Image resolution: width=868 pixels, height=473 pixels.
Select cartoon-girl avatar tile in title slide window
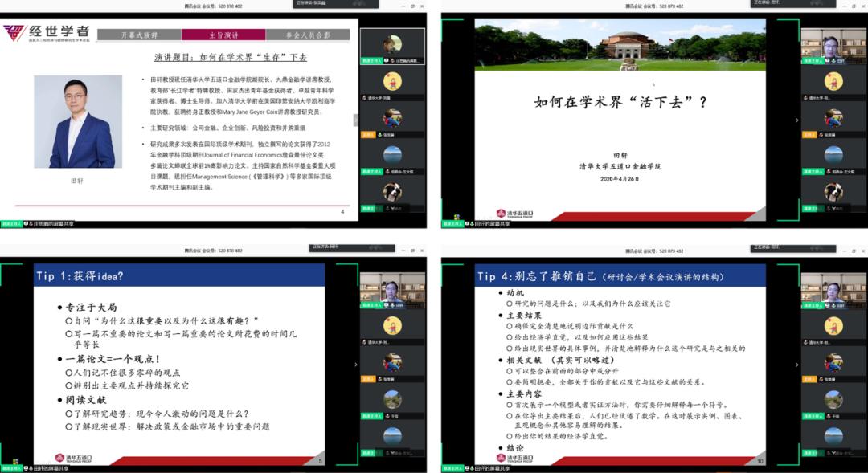coord(833,84)
